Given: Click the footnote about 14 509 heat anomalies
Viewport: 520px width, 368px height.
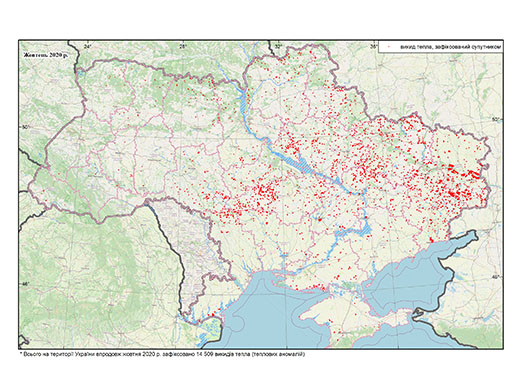Looking at the screenshot, I should tap(162, 354).
